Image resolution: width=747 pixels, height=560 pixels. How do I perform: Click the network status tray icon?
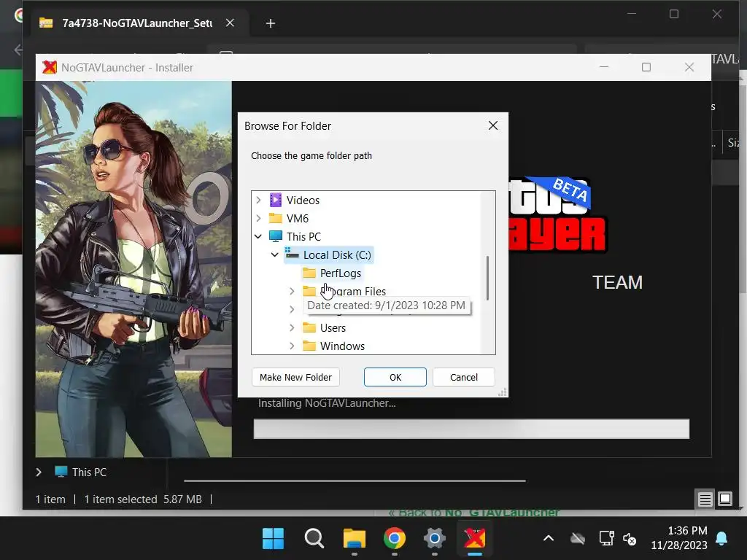[606, 538]
